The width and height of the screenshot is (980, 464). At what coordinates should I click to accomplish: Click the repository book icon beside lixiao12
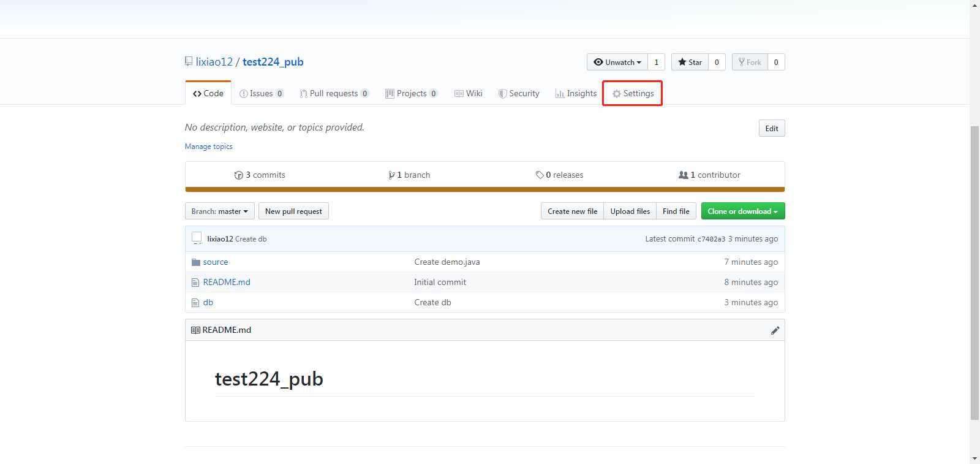tap(189, 61)
